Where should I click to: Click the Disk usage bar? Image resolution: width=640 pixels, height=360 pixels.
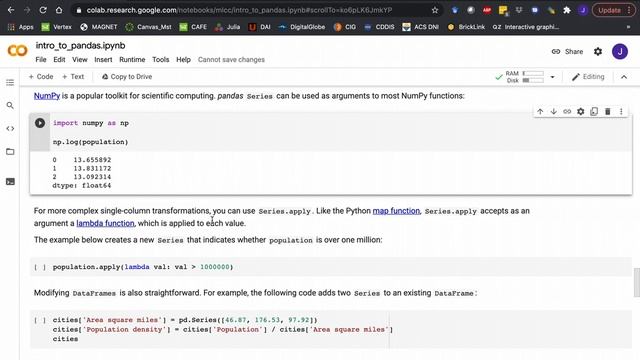pos(533,80)
